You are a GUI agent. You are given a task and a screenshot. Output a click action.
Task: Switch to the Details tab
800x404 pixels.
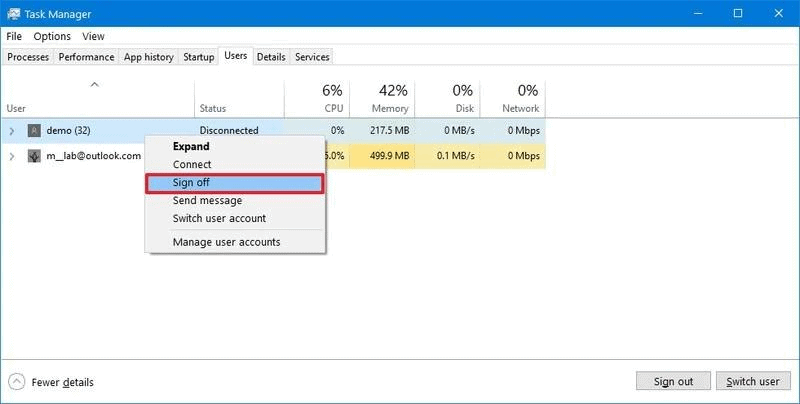coord(271,57)
